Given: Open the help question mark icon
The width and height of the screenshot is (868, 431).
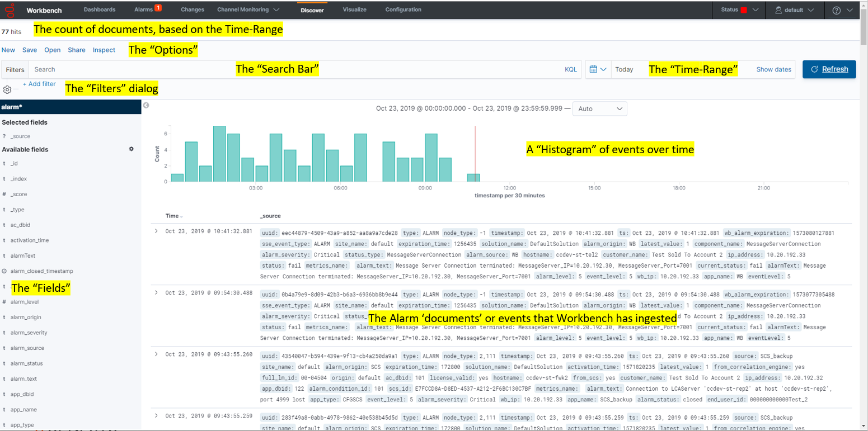Looking at the screenshot, I should pyautogui.click(x=837, y=10).
